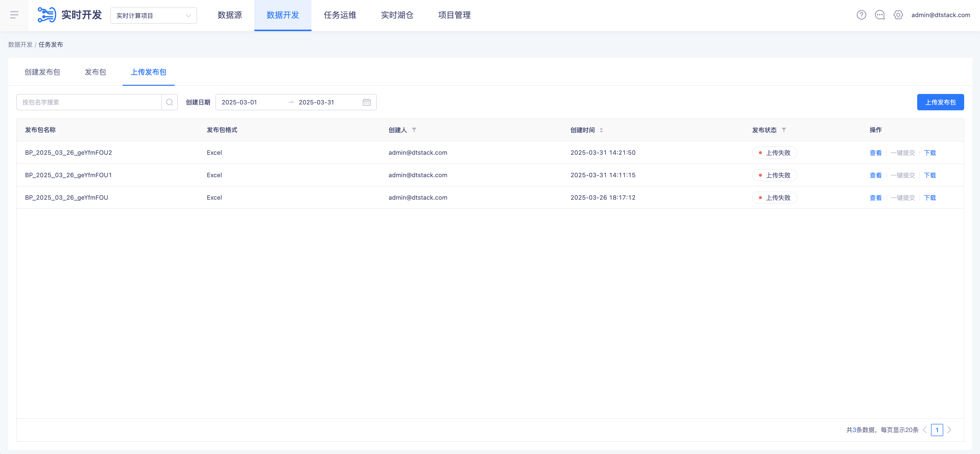Select page 1 in pagination
Viewport: 980px width, 454px height.
point(937,430)
